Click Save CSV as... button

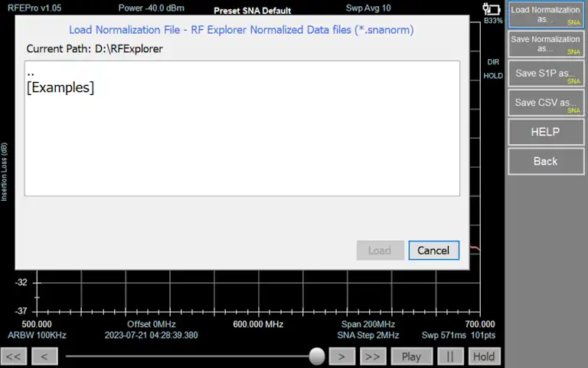point(546,103)
